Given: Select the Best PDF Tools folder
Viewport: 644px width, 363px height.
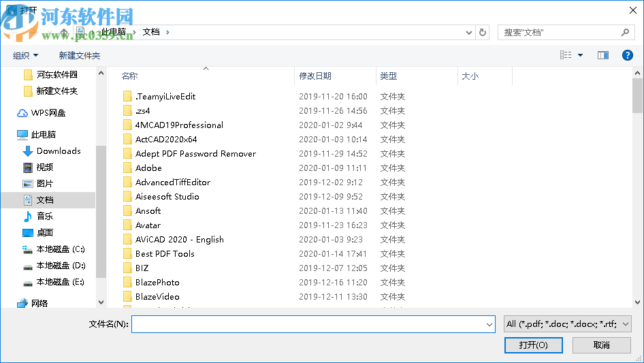Looking at the screenshot, I should (x=165, y=253).
